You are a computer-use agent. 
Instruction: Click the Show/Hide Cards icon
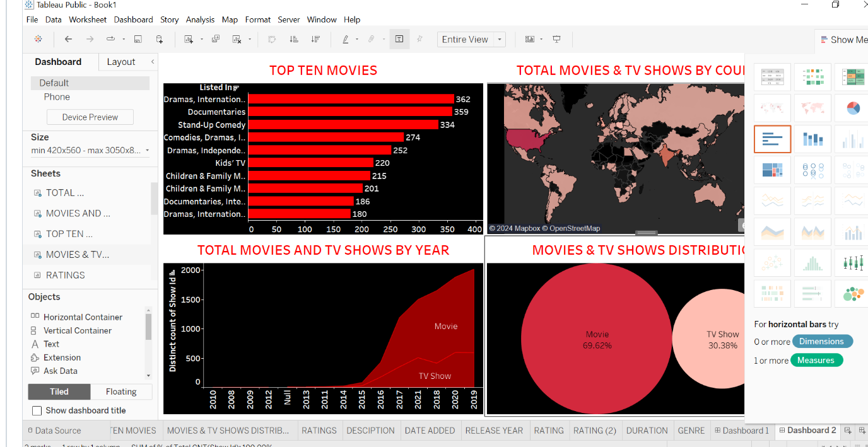(529, 39)
